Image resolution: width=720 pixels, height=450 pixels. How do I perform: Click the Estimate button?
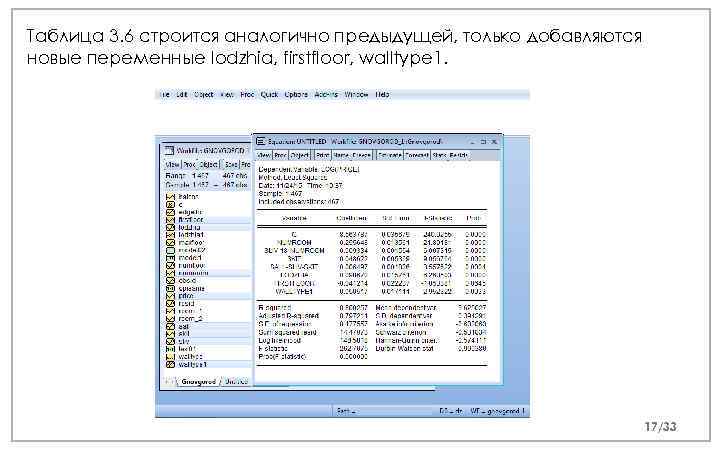coord(390,156)
